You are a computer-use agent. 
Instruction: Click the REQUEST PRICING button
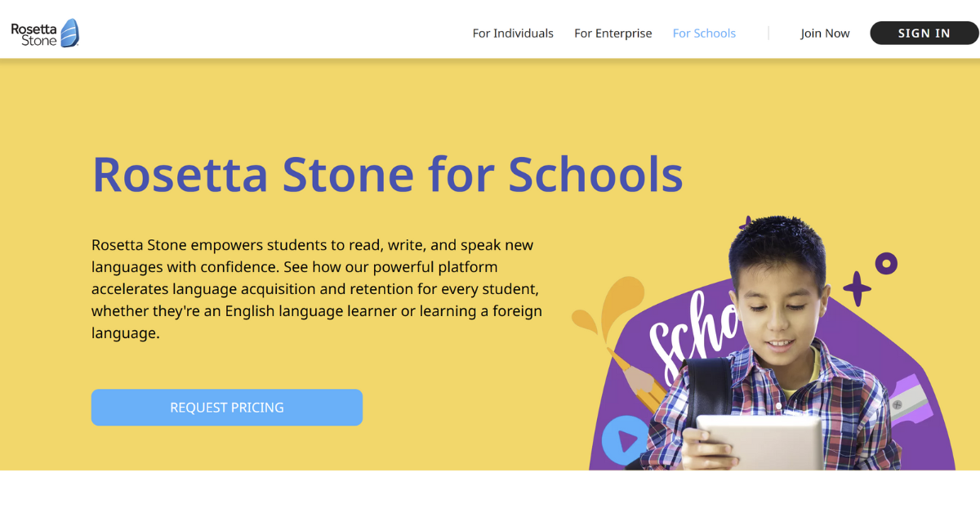pyautogui.click(x=227, y=408)
